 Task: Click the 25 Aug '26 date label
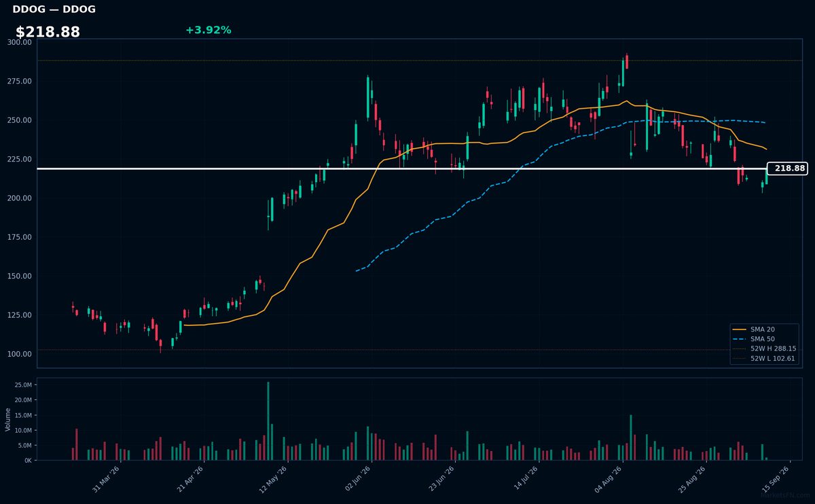point(693,478)
